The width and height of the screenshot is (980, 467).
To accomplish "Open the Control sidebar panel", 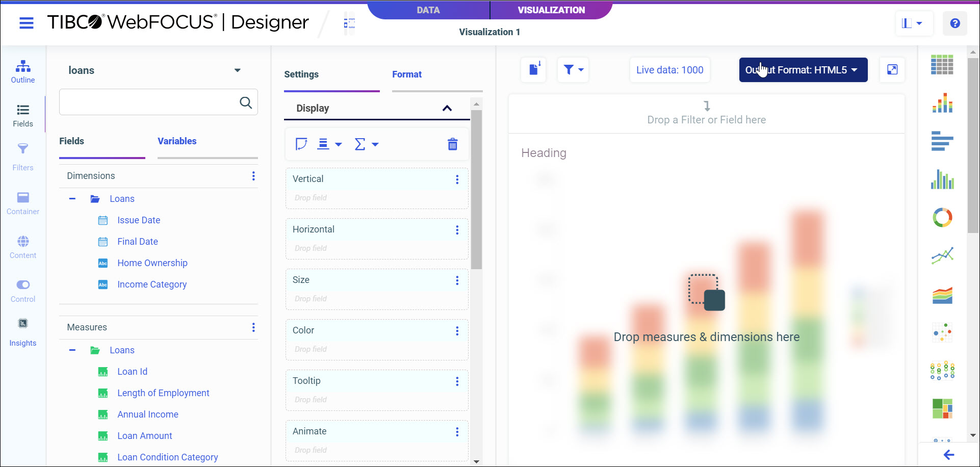I will pyautogui.click(x=23, y=291).
